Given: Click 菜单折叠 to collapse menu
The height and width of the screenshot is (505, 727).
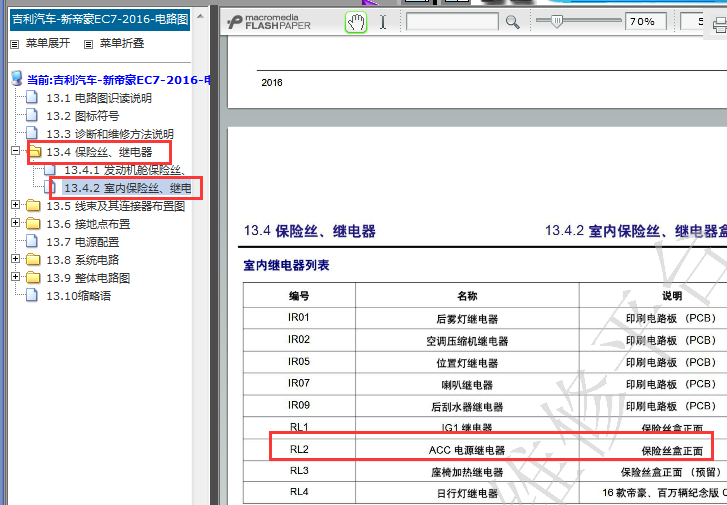Looking at the screenshot, I should point(122,44).
